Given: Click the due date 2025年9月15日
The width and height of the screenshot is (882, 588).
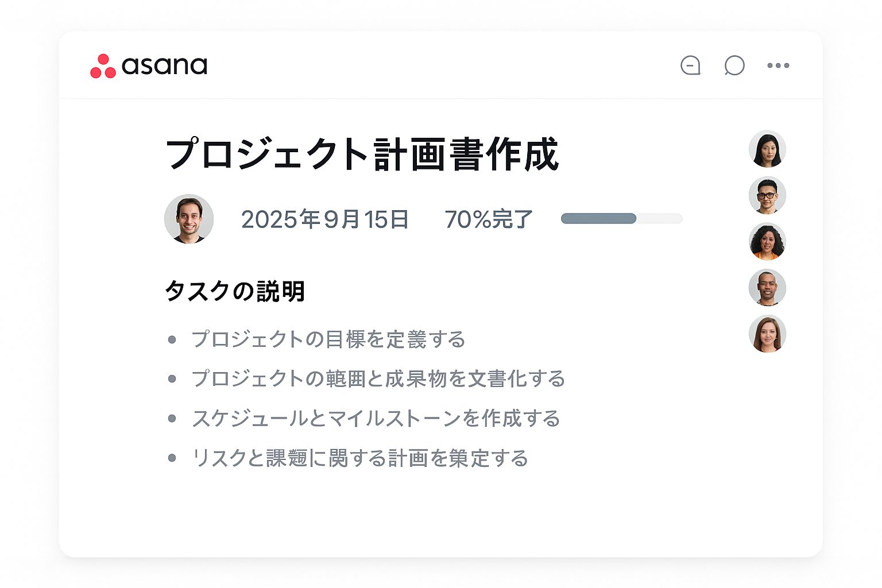Looking at the screenshot, I should pos(324,219).
